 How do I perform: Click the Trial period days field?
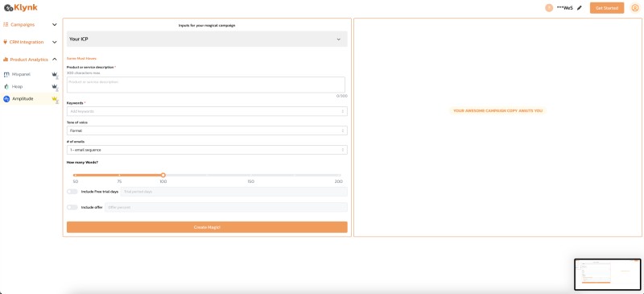(x=233, y=192)
